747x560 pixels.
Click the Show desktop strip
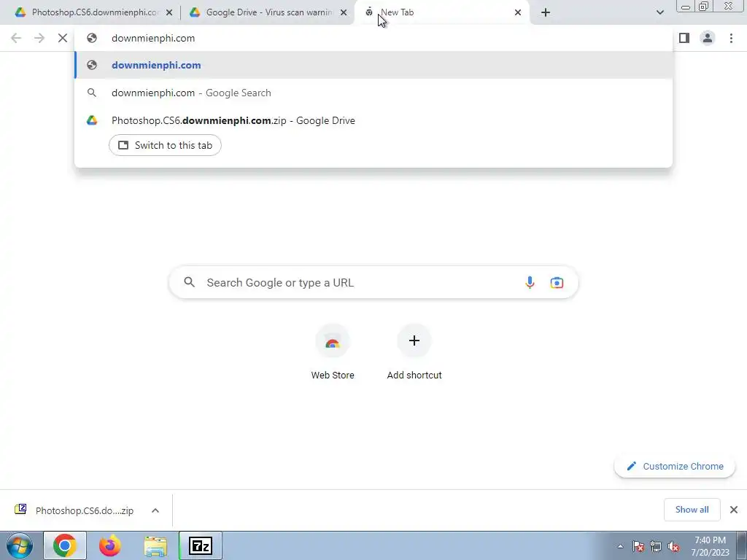coord(742,545)
